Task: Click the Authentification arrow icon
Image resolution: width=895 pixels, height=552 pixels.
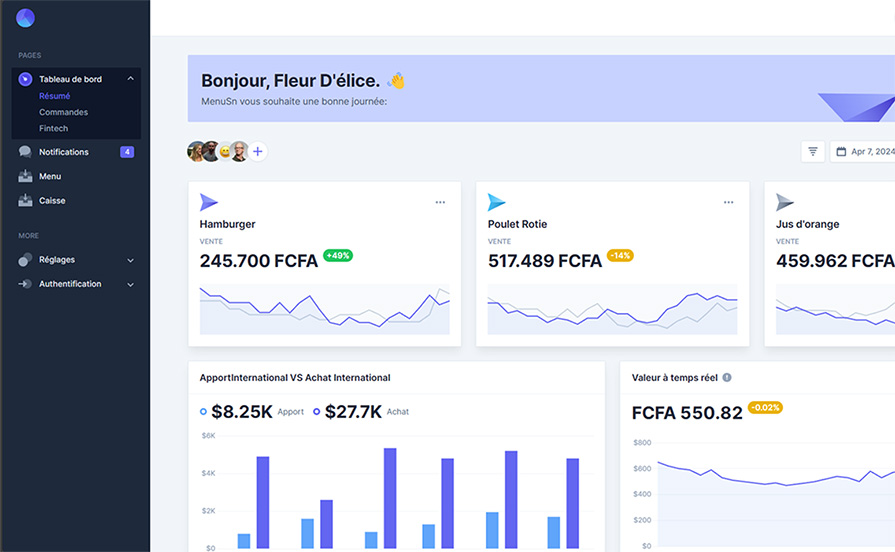Action: point(25,284)
